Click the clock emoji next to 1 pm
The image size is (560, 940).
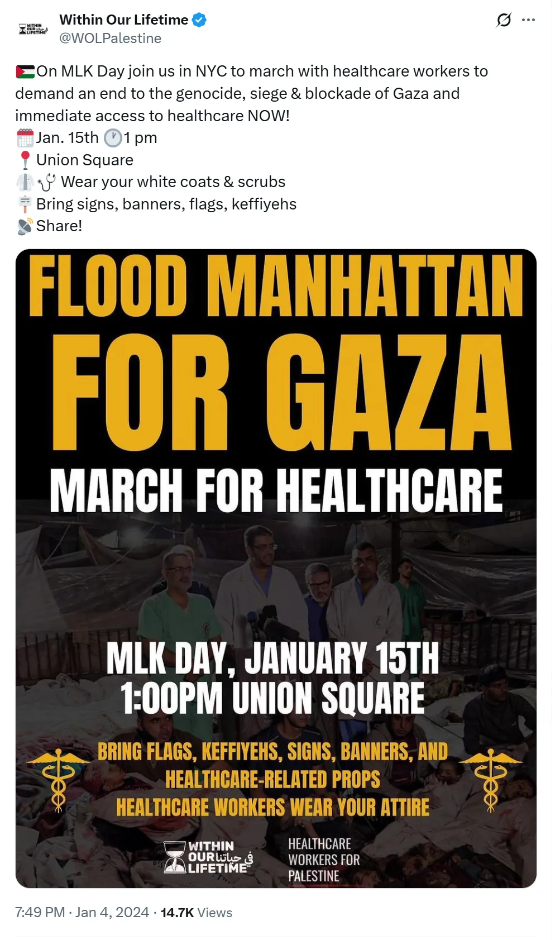tap(113, 137)
